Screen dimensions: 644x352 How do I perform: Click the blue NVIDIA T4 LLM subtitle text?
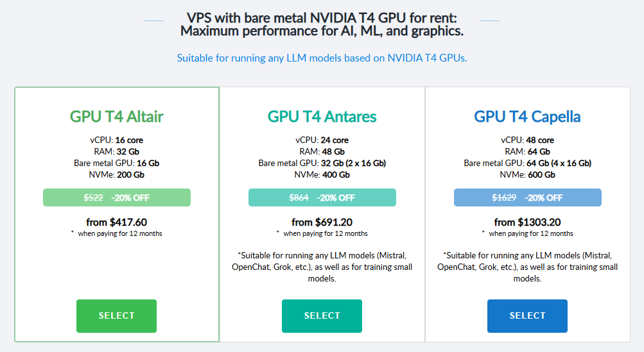pos(322,58)
